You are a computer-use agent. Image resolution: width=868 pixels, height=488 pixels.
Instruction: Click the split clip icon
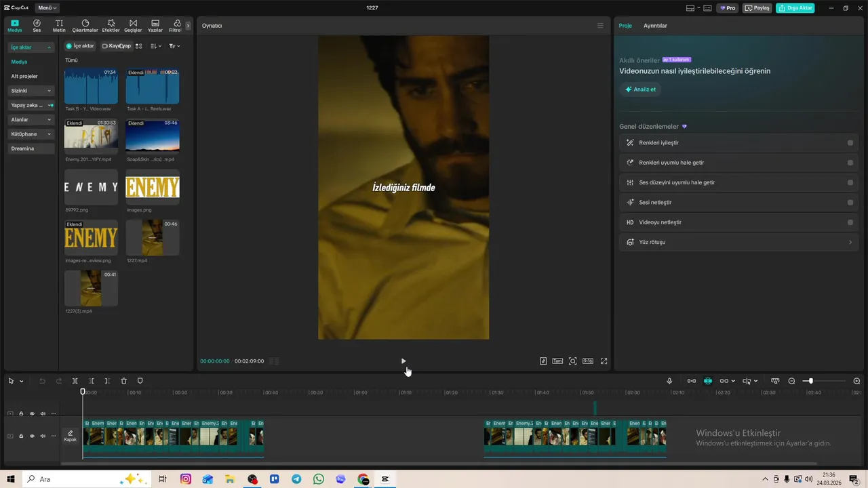pos(75,381)
